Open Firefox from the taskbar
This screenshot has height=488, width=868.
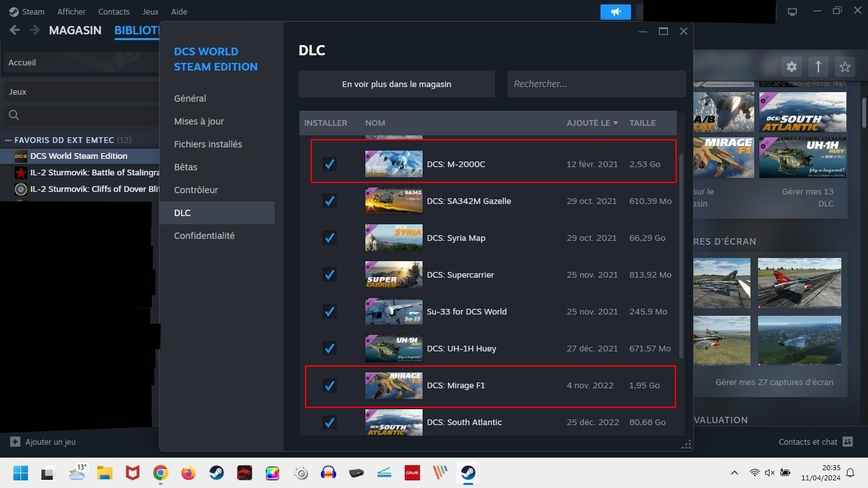coord(188,473)
